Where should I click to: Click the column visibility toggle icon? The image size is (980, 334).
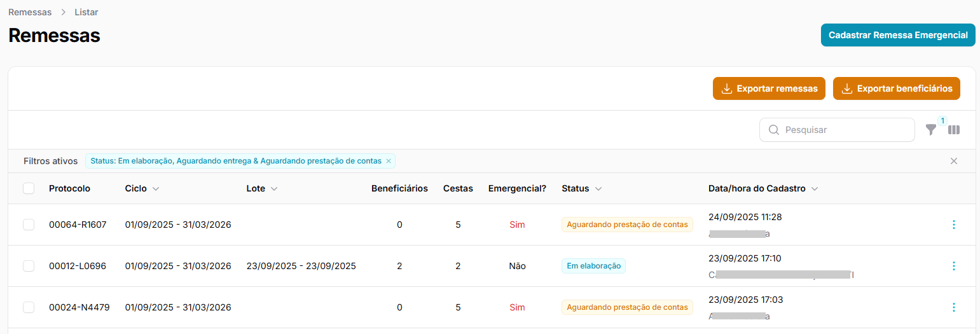pyautogui.click(x=954, y=130)
